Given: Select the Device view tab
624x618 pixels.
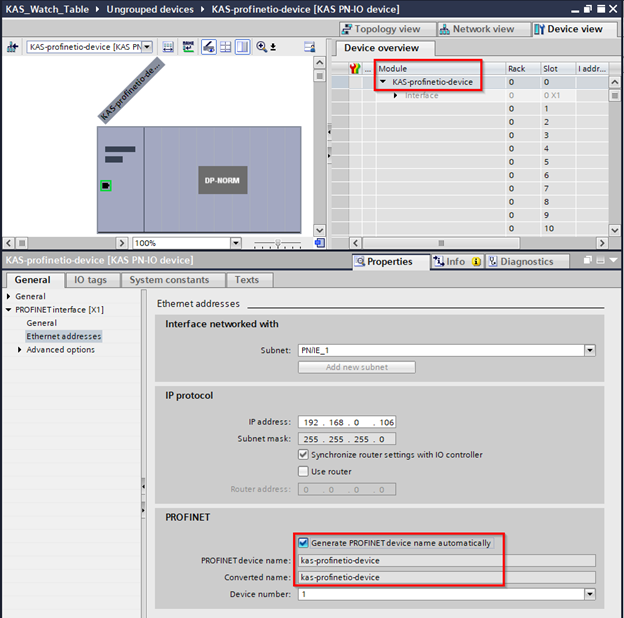Looking at the screenshot, I should (574, 29).
